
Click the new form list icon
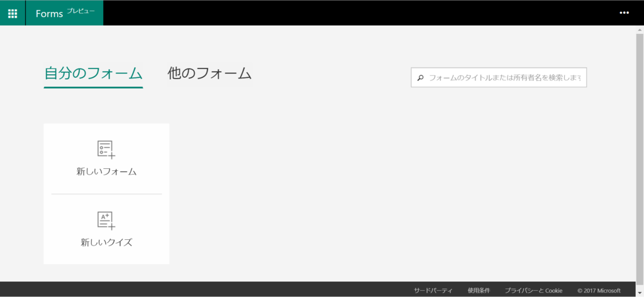point(106,149)
